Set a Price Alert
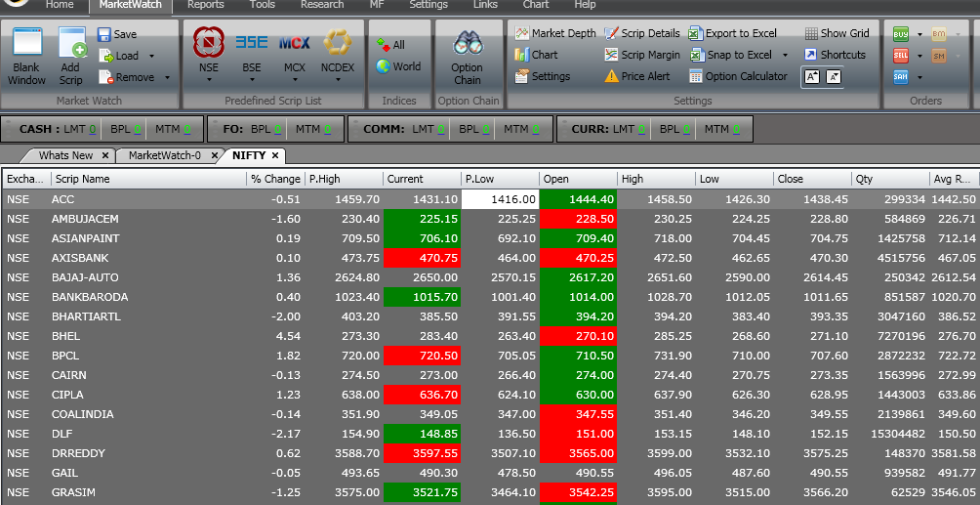The width and height of the screenshot is (980, 505). tap(637, 76)
